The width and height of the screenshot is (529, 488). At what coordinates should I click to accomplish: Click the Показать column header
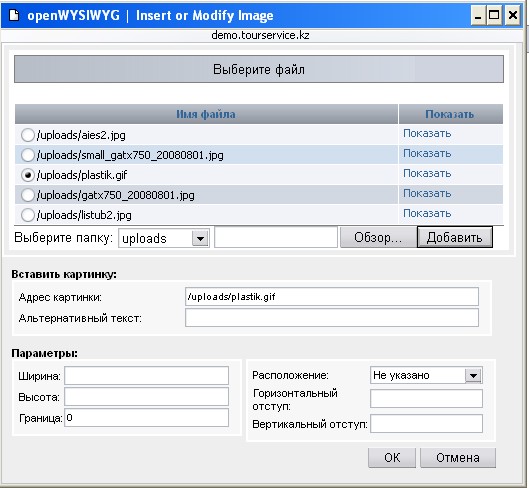tap(450, 114)
